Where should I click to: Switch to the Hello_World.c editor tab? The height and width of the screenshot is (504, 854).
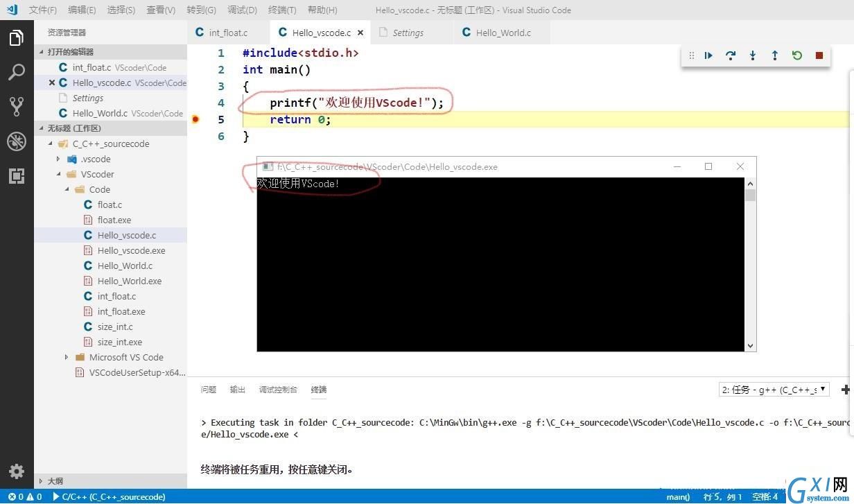503,33
